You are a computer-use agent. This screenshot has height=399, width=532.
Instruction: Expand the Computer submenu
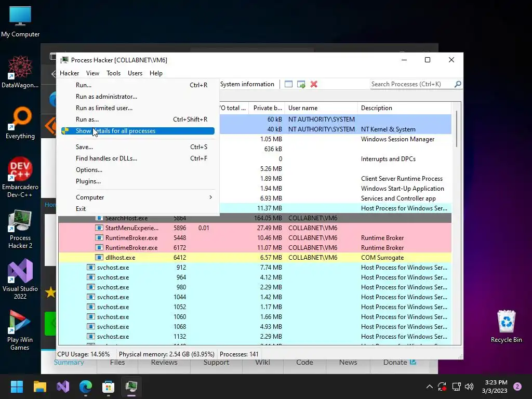point(138,197)
